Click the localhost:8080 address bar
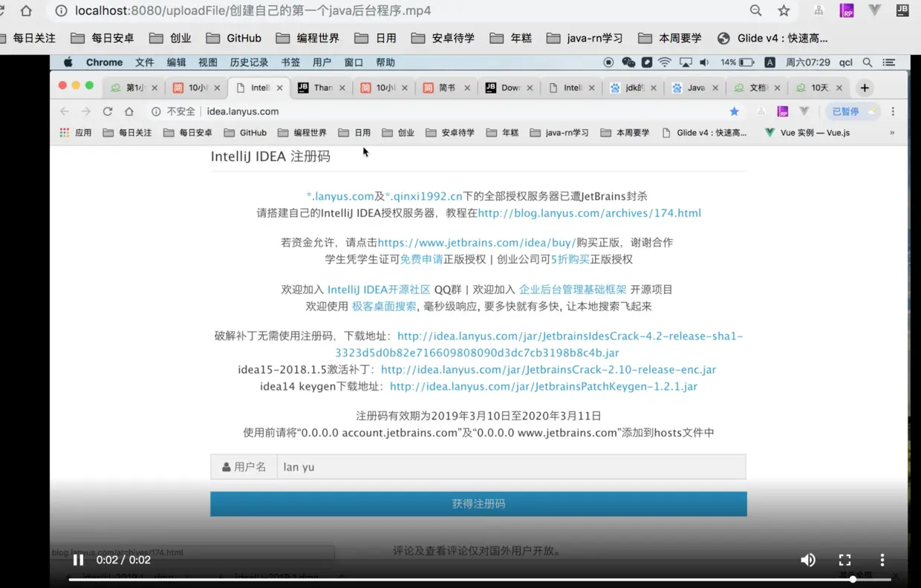This screenshot has width=921, height=588. click(253, 10)
